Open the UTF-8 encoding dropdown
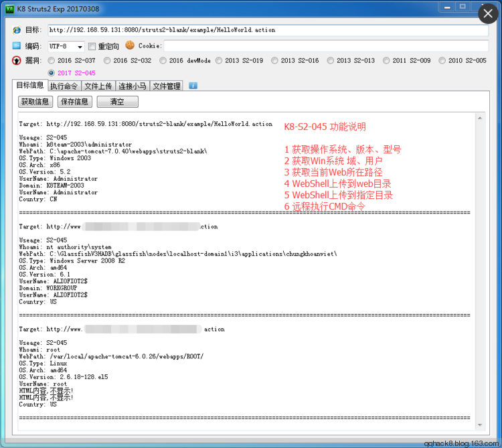Viewport: 502px width, 448px height. [x=80, y=47]
